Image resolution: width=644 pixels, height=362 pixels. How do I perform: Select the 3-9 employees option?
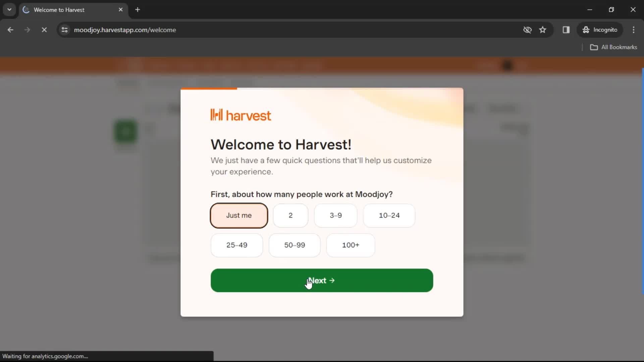coord(336,215)
